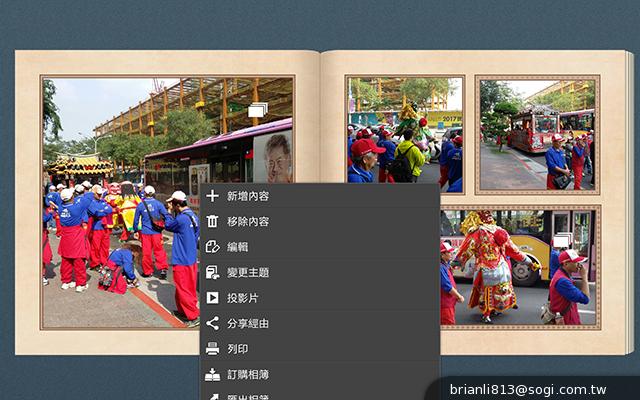Screen dimensions: 640x400
Task: Click the trash can icon for 移除內容
Action: coord(212,221)
